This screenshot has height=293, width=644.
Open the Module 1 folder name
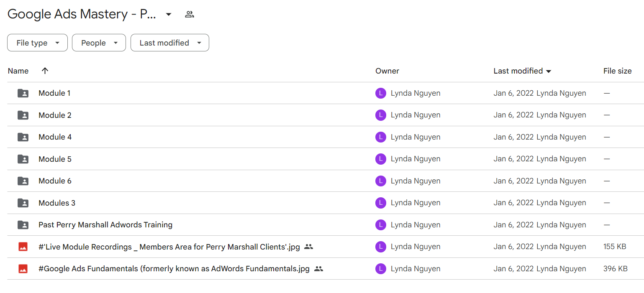click(54, 93)
